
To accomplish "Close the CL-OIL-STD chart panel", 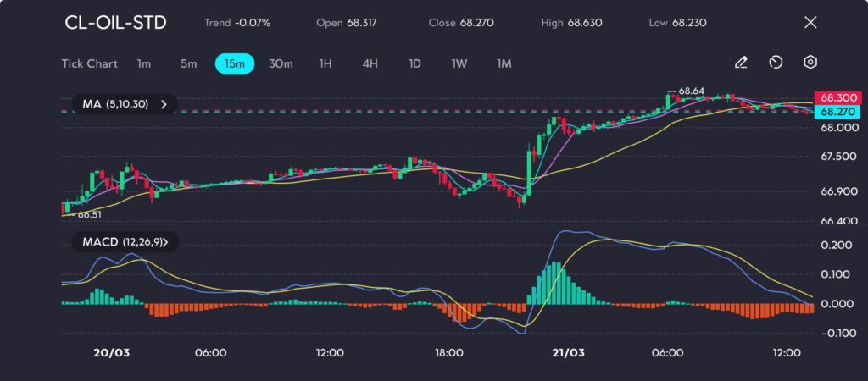I will click(810, 23).
